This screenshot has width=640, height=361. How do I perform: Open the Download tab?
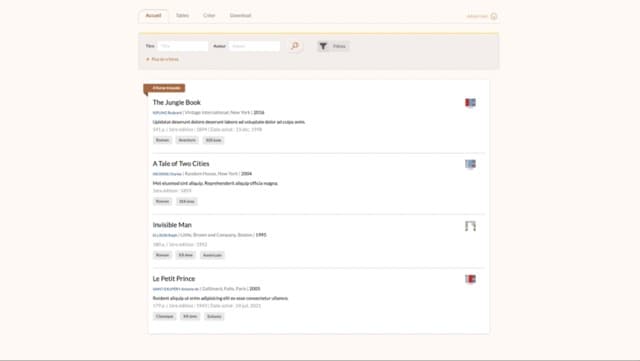point(240,16)
